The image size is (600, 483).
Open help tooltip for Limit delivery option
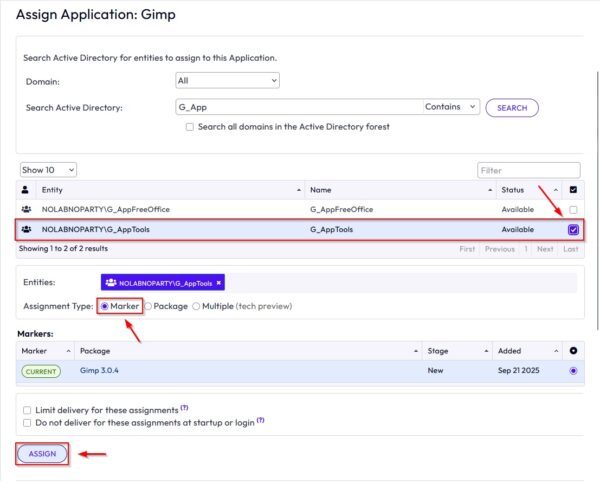coord(184,408)
